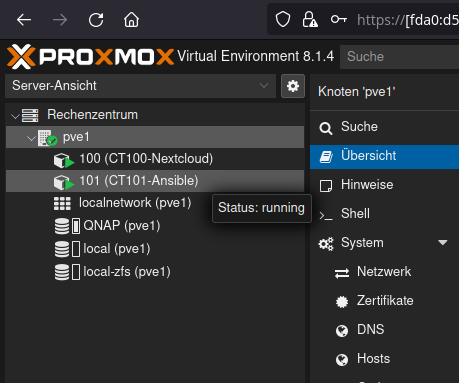Viewport: 459px width, 383px height.
Task: Click the arrows icon beside Netzwerk
Action: 342,273
